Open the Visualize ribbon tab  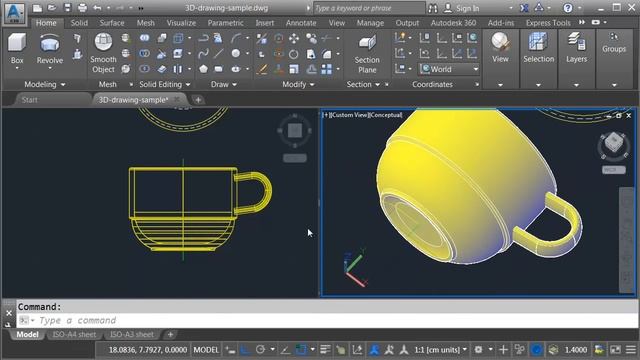coord(181,23)
